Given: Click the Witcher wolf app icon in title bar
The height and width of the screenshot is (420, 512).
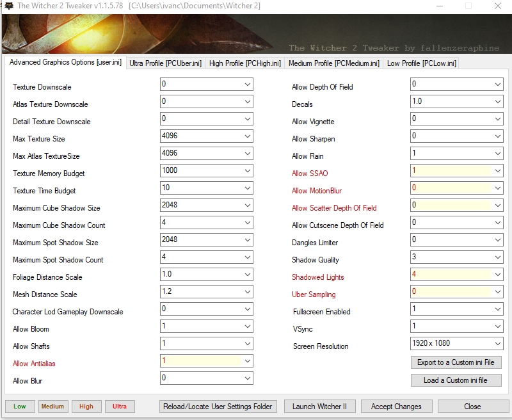Looking at the screenshot, I should pos(9,6).
